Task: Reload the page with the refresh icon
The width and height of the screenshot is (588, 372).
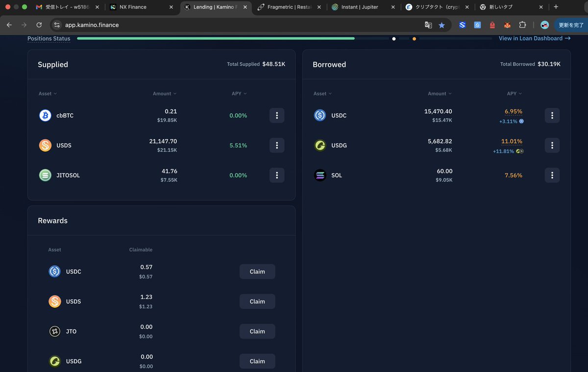Action: (x=39, y=25)
